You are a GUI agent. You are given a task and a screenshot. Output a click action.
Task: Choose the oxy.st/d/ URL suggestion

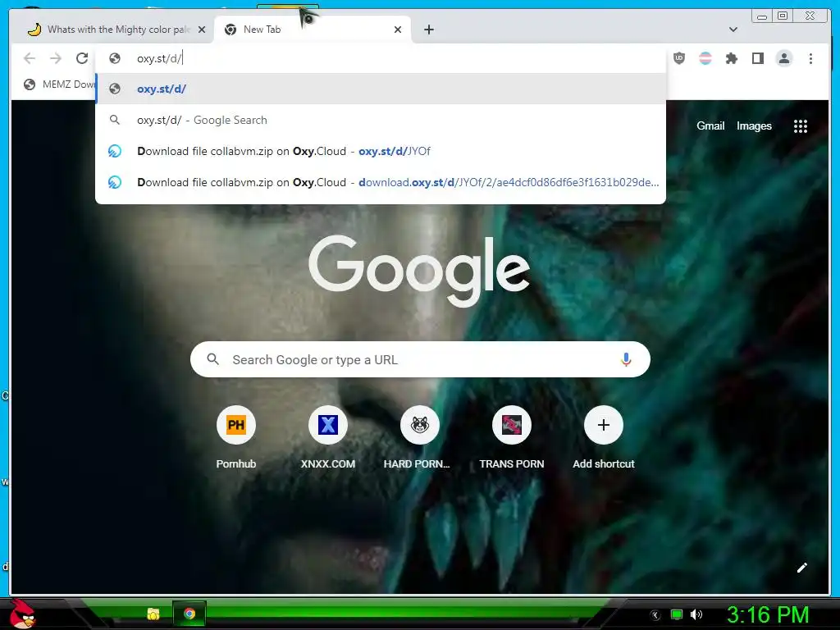pyautogui.click(x=381, y=89)
